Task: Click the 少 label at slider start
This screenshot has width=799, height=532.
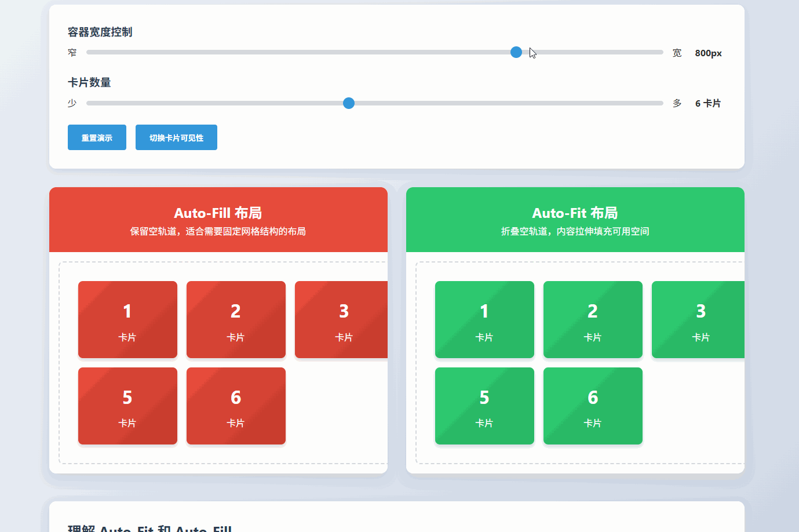Action: 72,103
